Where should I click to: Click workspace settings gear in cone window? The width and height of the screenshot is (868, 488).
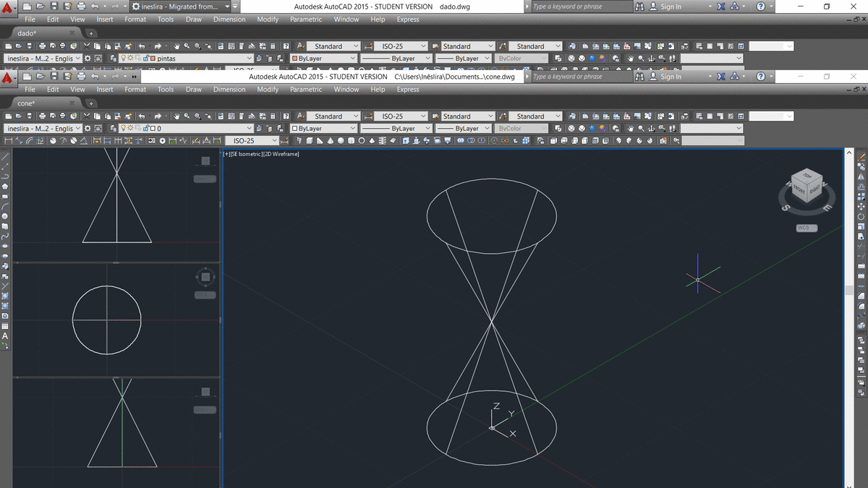point(88,129)
